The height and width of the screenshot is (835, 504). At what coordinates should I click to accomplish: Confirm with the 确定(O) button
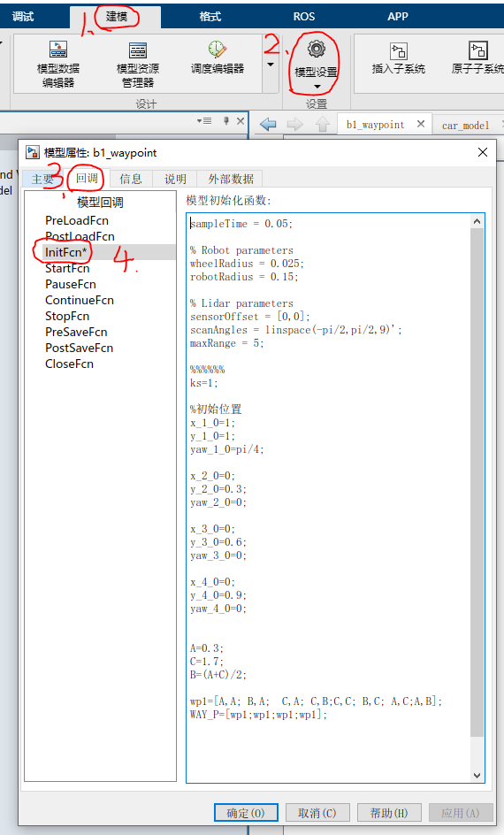click(x=246, y=813)
